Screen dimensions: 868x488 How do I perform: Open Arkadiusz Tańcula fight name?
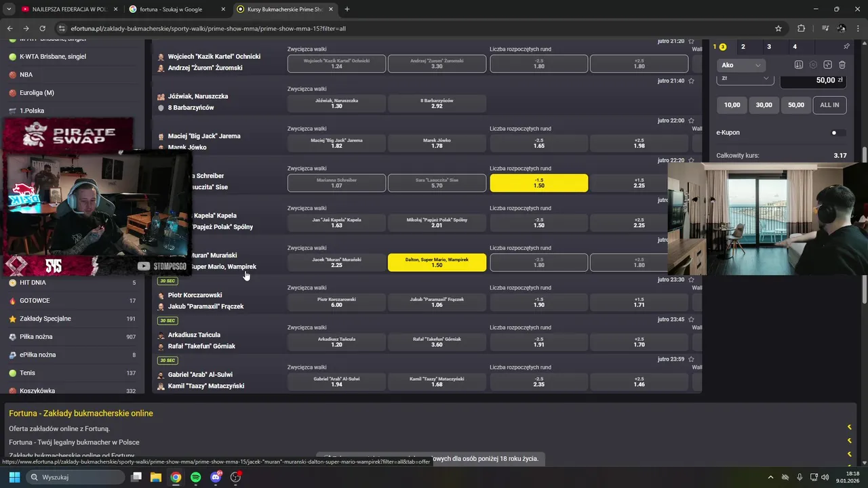pos(194,335)
